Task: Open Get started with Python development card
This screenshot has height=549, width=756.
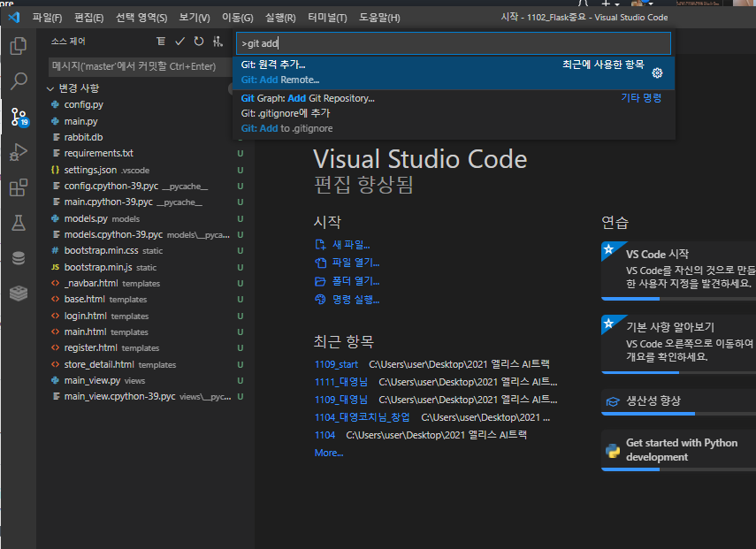Action: 679,451
